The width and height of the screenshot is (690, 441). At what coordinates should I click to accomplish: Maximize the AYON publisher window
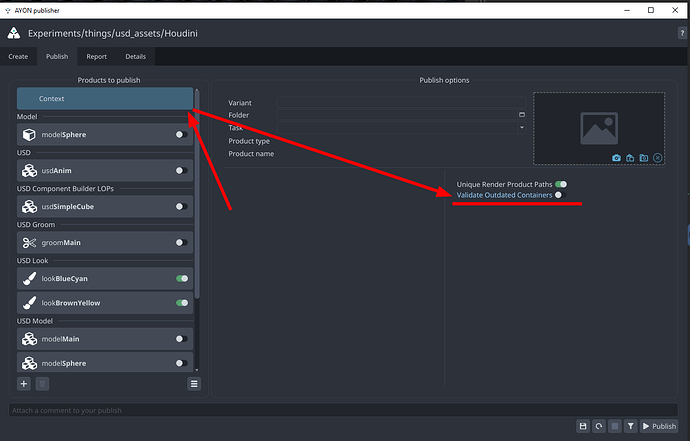pyautogui.click(x=651, y=10)
